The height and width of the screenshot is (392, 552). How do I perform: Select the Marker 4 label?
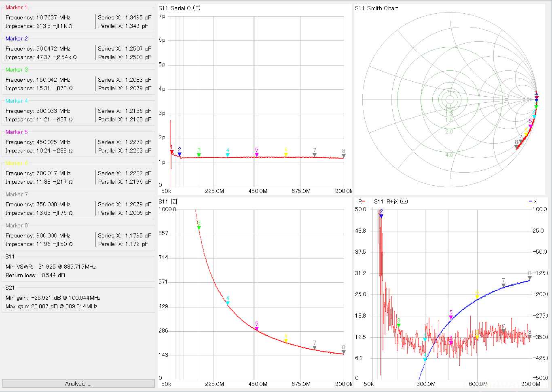(17, 101)
